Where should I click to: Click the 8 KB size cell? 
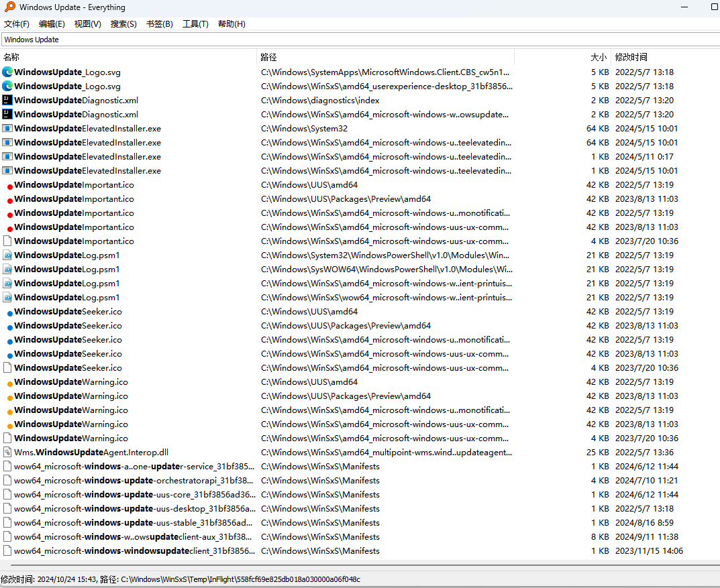click(600, 536)
